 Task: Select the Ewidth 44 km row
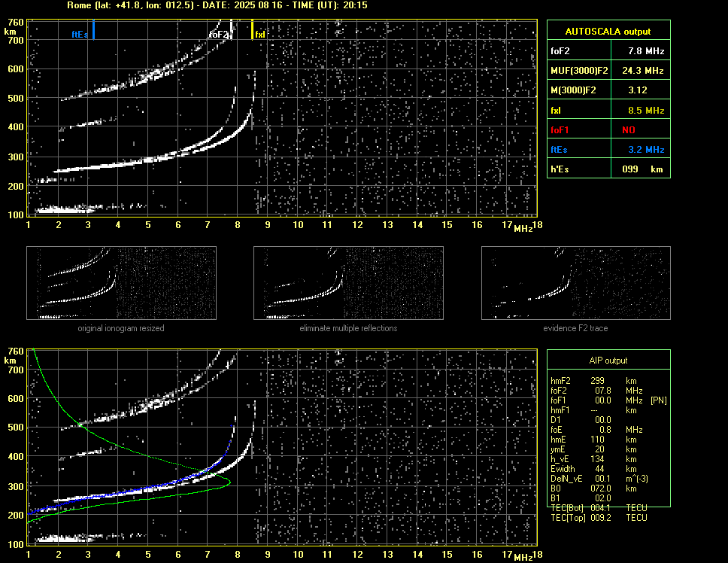tap(593, 468)
